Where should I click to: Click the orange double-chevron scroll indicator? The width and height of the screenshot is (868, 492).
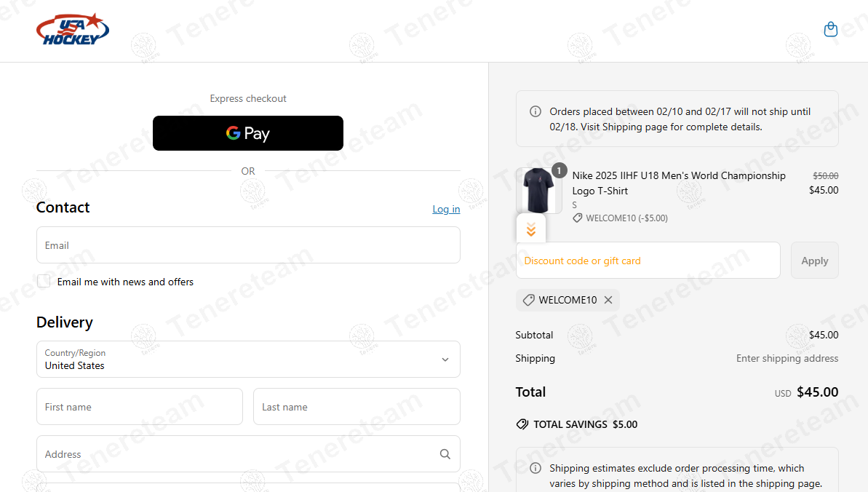tap(531, 229)
